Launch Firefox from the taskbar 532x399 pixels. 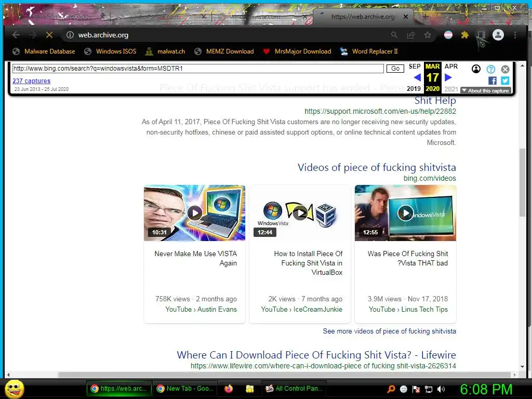(229, 389)
